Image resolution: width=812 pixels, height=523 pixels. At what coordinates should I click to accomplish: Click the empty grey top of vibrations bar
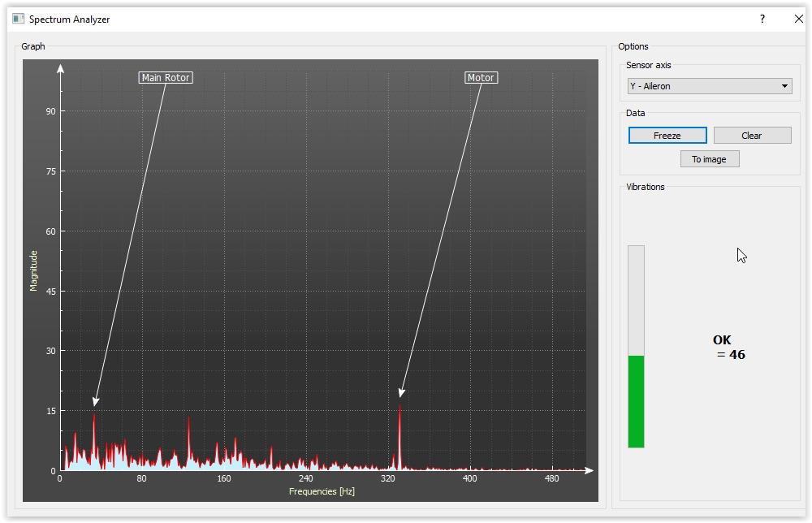(636, 299)
